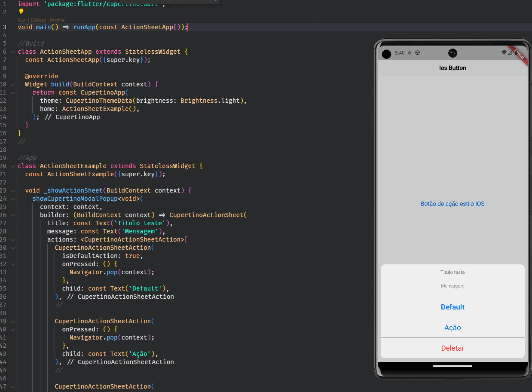Tap the 'Ação' action sheet option
532x392 pixels.
tap(452, 328)
